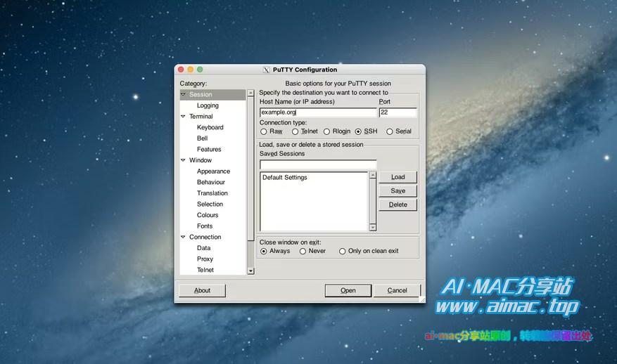Focus the Saved Sessions name field
Screen dimensions: 617x364
318,164
